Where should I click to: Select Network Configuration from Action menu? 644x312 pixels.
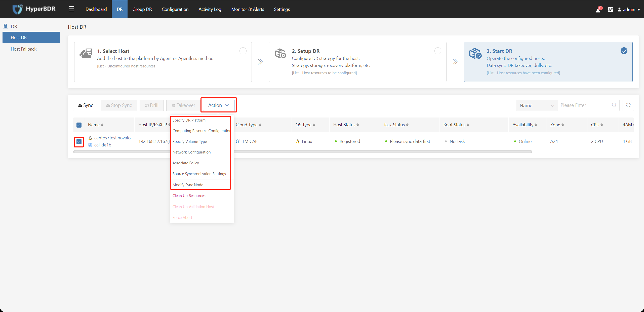click(x=192, y=152)
